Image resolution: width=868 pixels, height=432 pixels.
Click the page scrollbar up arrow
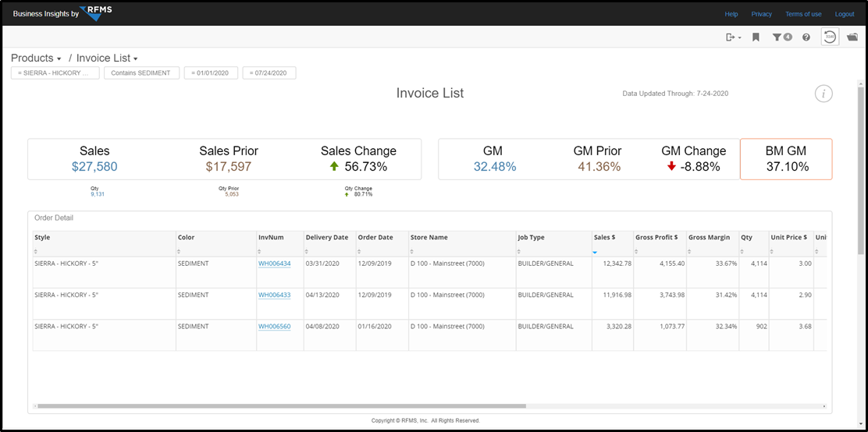click(x=861, y=83)
